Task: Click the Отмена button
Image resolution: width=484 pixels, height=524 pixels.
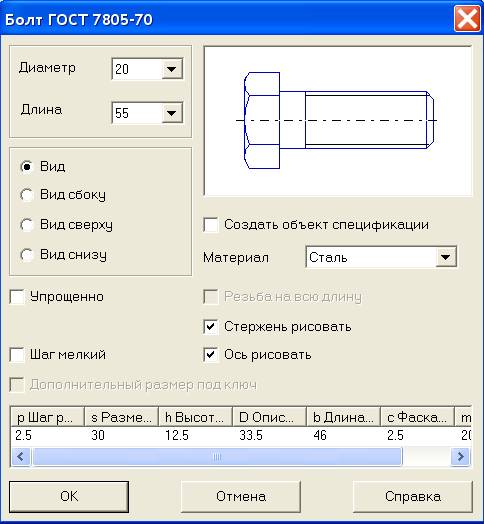Action: [x=241, y=497]
